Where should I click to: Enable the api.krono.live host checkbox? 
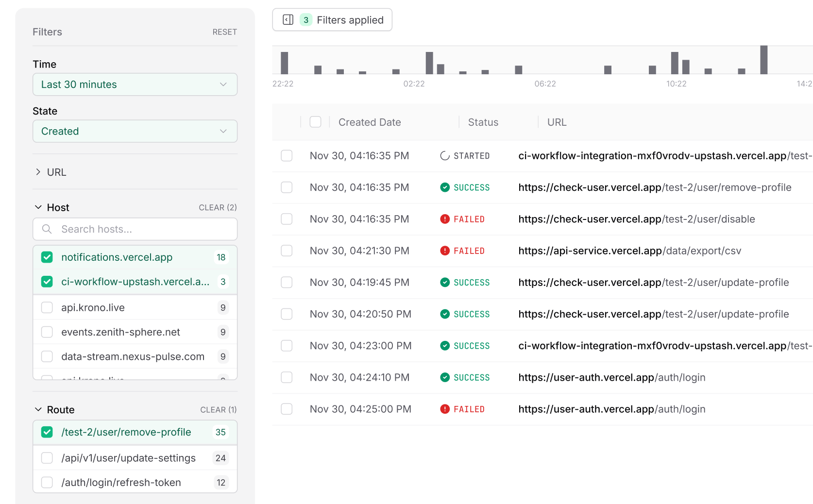tap(47, 308)
